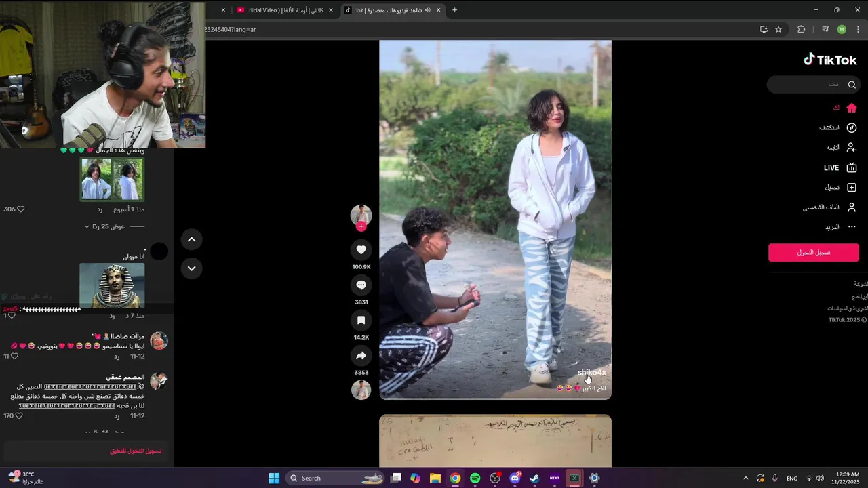Open the weather widget showing 30°C
The image size is (868, 488).
tap(27, 478)
